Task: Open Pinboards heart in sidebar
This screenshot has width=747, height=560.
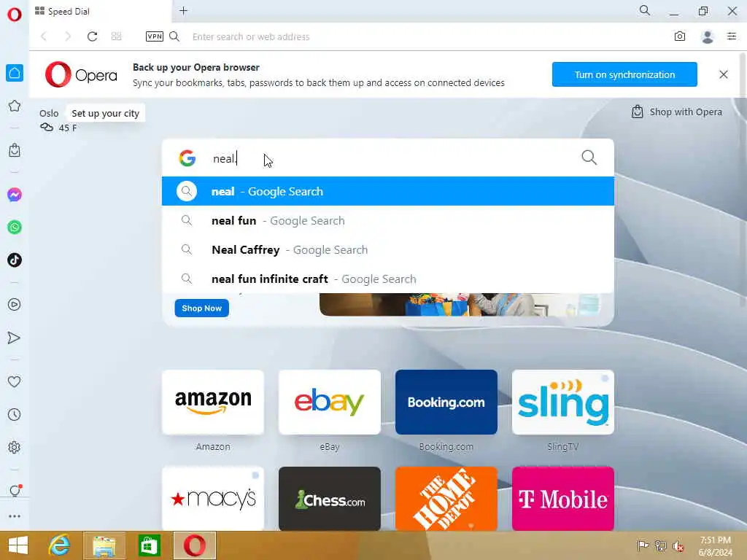Action: (15, 381)
